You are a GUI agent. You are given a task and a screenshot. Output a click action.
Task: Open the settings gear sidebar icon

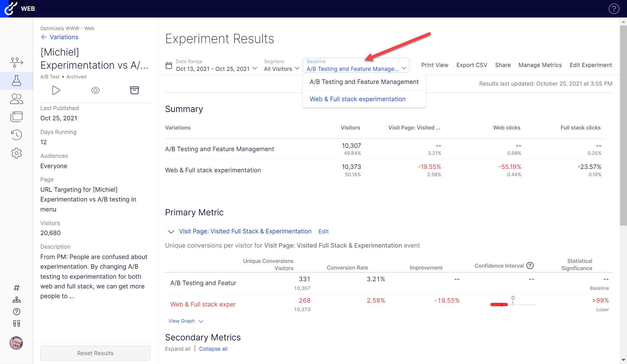coord(16,153)
